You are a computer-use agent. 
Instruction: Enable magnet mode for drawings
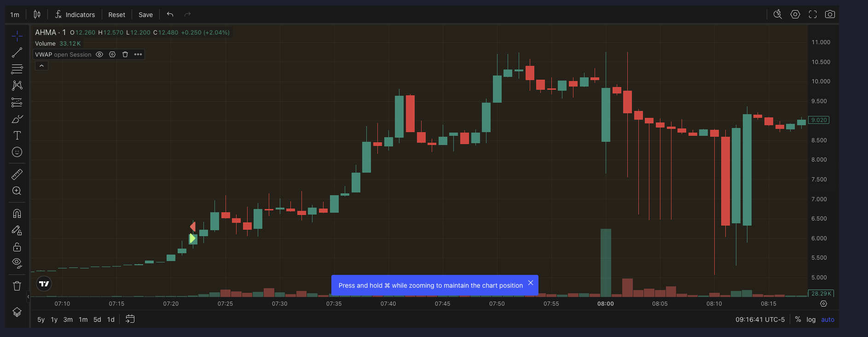(x=17, y=214)
